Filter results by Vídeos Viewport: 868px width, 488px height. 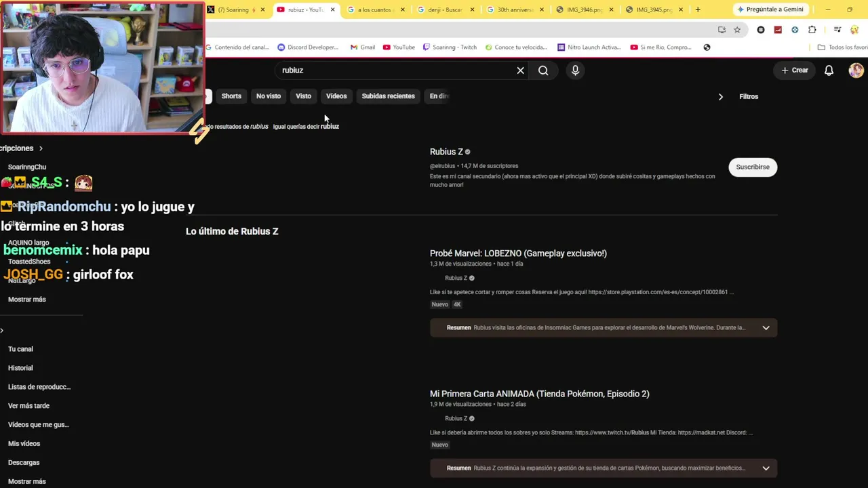click(x=336, y=96)
